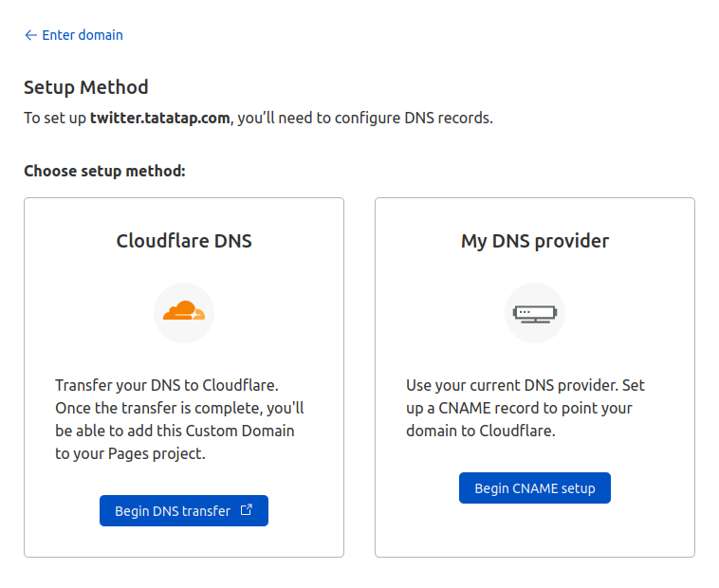Click external link icon on DNS transfer
The image size is (719, 588).
(x=247, y=509)
